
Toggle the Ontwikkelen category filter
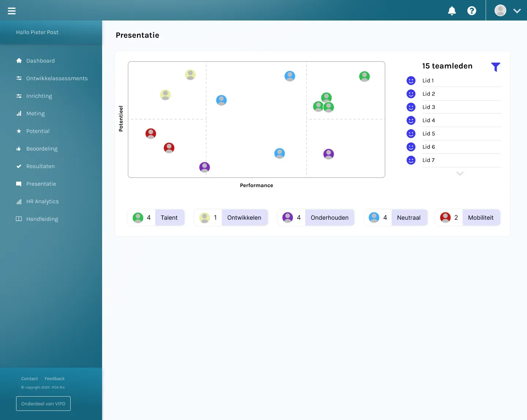point(244,218)
